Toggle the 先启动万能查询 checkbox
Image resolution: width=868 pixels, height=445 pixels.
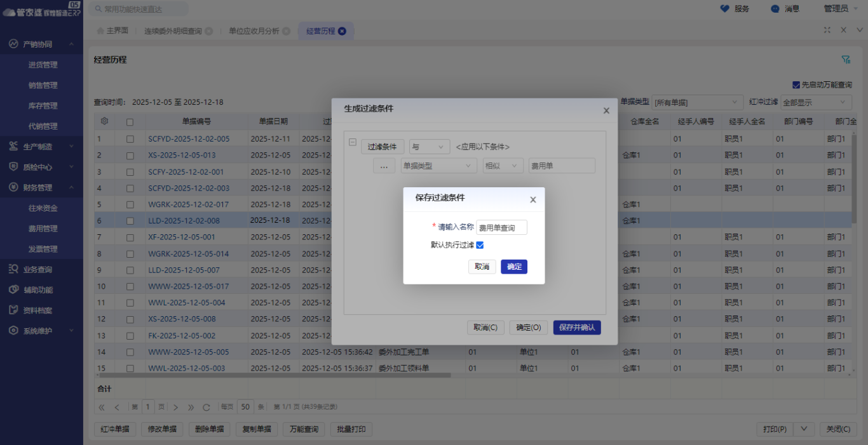(796, 84)
